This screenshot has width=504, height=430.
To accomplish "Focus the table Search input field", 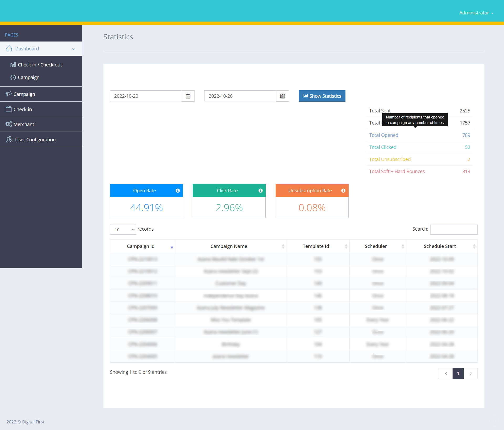I will [x=454, y=229].
